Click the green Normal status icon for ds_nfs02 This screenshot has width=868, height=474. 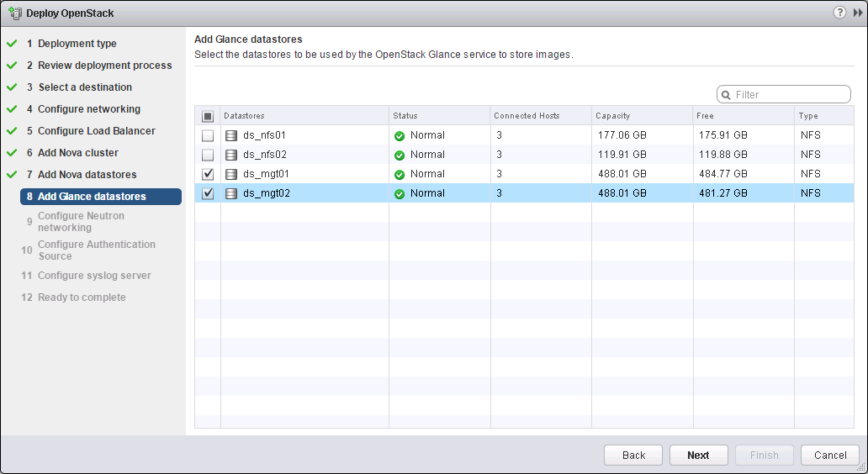coord(400,155)
